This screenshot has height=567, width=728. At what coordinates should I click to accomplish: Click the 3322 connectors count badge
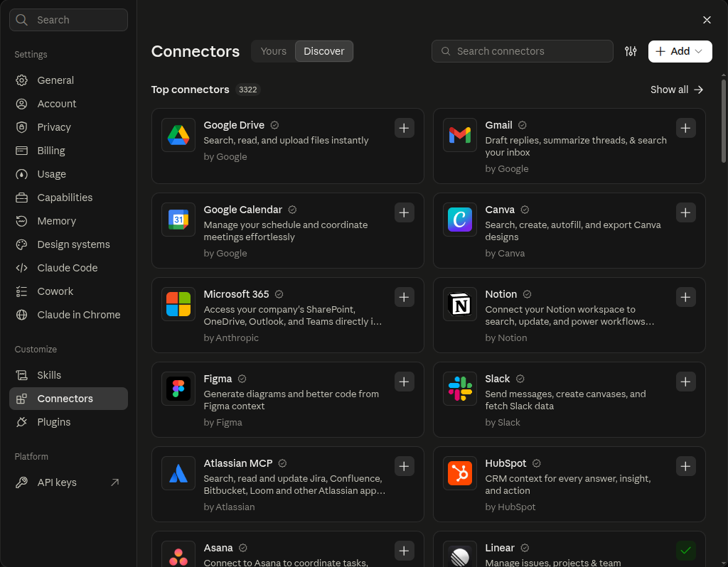[x=247, y=90]
